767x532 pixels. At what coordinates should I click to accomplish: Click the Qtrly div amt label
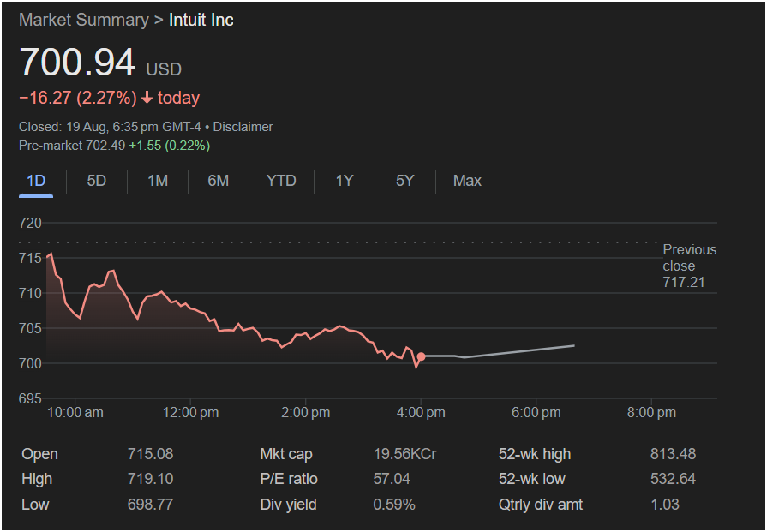pos(541,504)
